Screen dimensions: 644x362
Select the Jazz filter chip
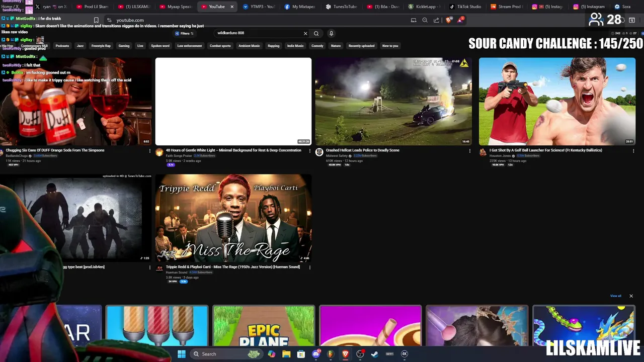click(80, 46)
